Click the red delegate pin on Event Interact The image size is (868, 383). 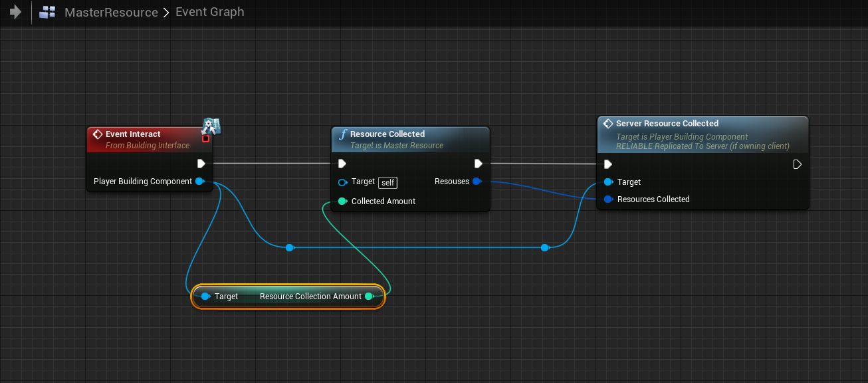205,138
